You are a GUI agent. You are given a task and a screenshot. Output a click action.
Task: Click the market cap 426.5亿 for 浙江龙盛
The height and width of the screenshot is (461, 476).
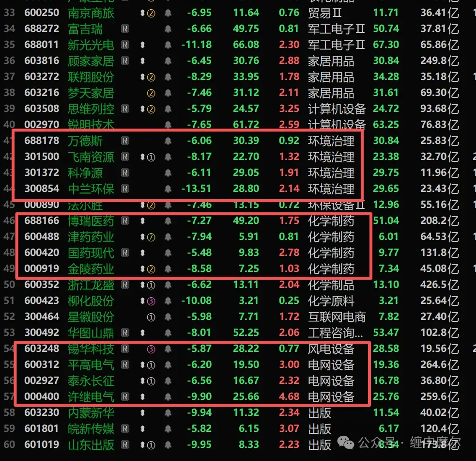(440, 285)
